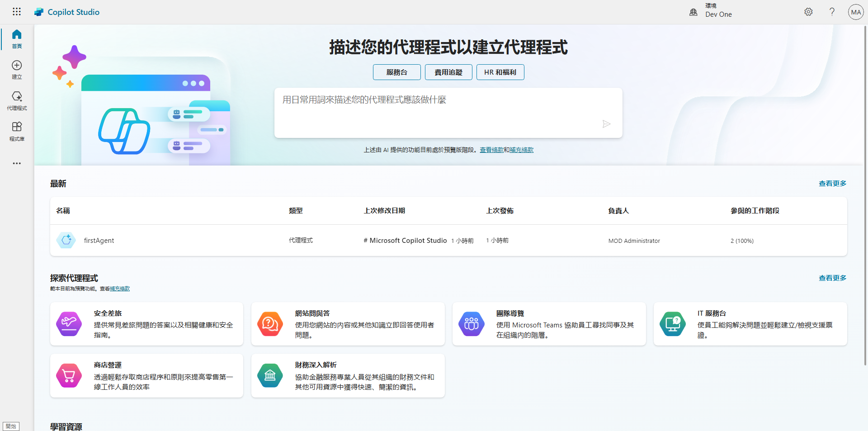Click the MOD Administrator owner cell
Screen dimensions: 868x431
[x=634, y=241]
